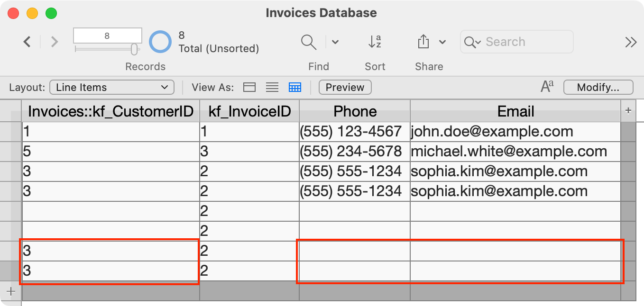The width and height of the screenshot is (644, 306).
Task: Click the Modify... button
Action: point(598,88)
